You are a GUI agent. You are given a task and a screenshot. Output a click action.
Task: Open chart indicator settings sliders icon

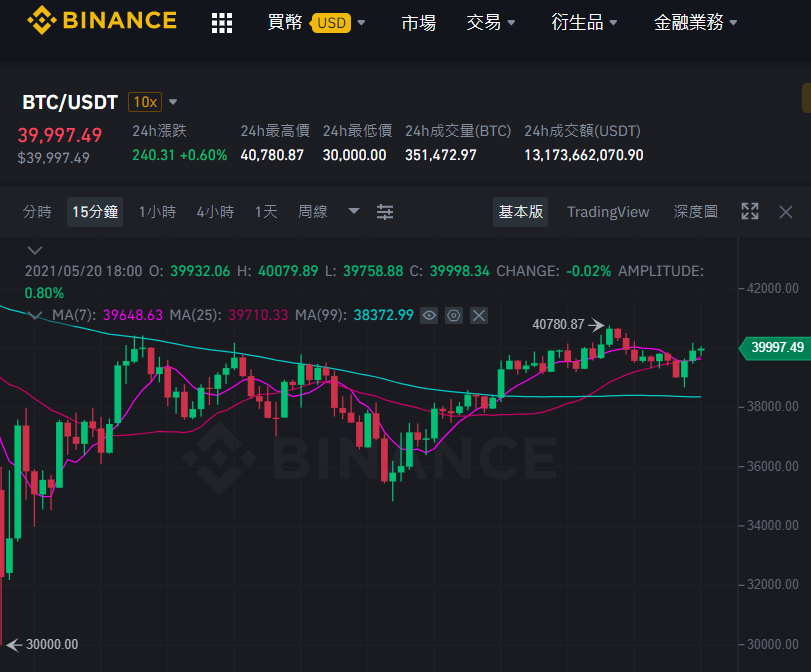pyautogui.click(x=385, y=212)
